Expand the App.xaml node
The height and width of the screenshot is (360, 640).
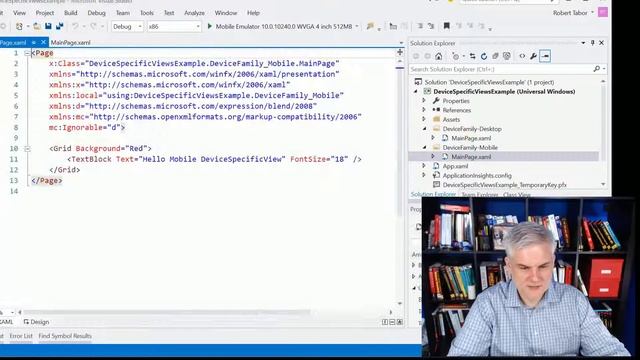(424, 166)
